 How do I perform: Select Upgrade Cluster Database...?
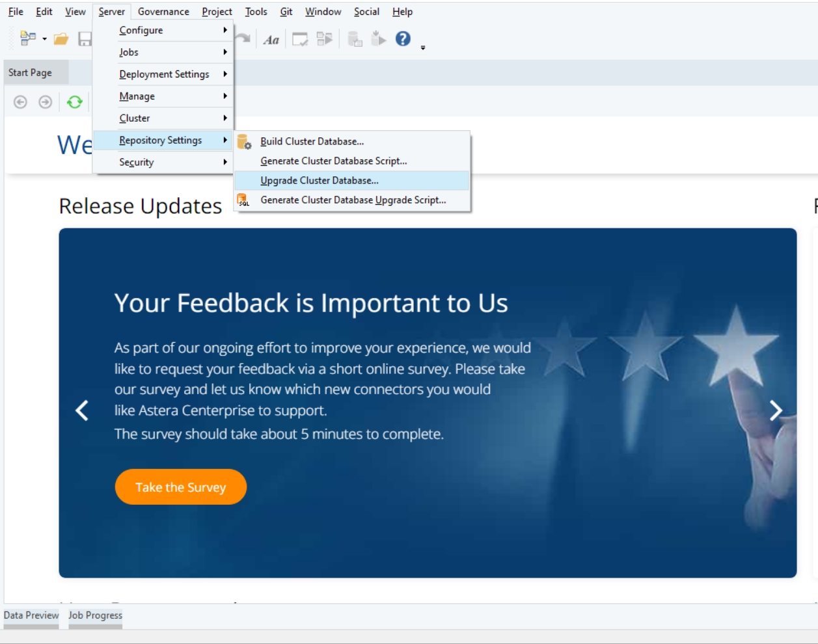click(352, 180)
